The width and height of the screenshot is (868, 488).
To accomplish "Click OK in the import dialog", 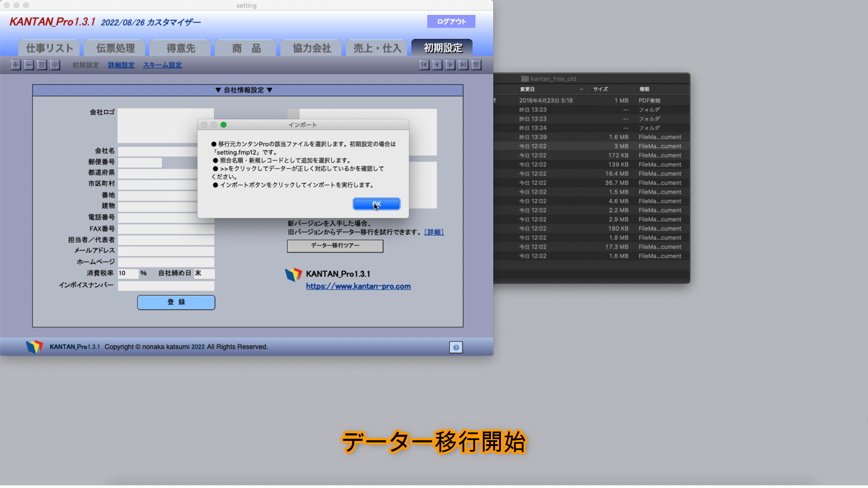I will tap(377, 204).
